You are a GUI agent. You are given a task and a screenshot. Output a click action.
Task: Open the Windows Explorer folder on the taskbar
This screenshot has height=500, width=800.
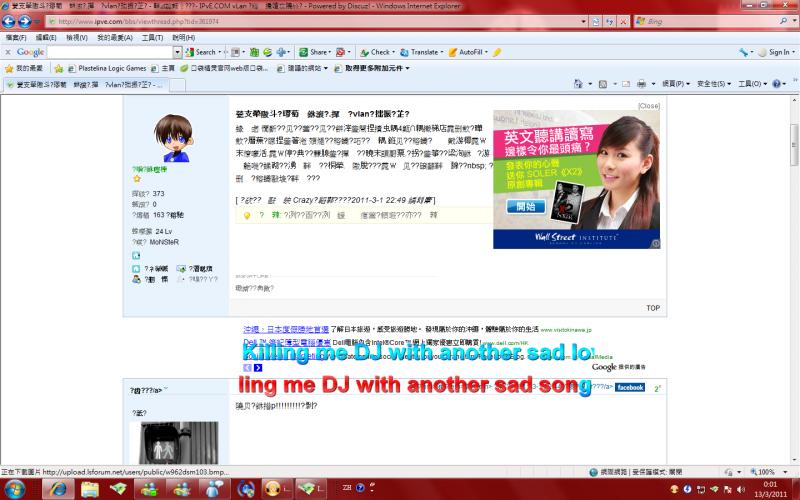[90, 489]
